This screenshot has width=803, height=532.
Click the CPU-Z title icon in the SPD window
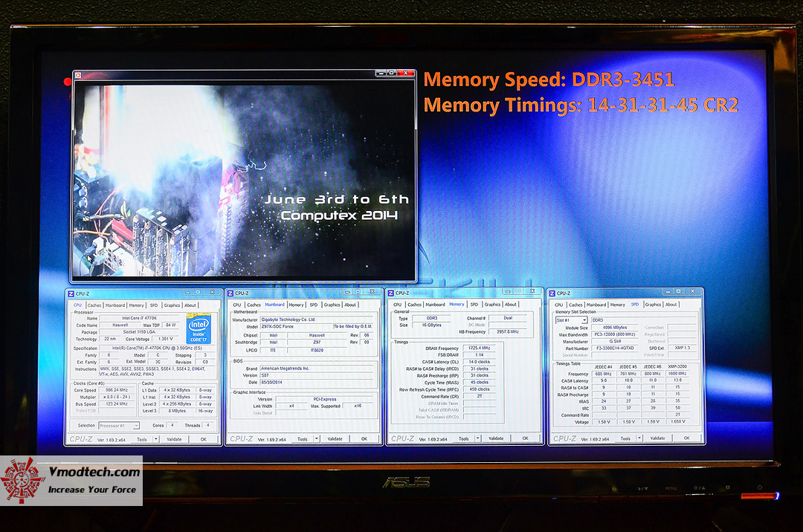pyautogui.click(x=552, y=293)
